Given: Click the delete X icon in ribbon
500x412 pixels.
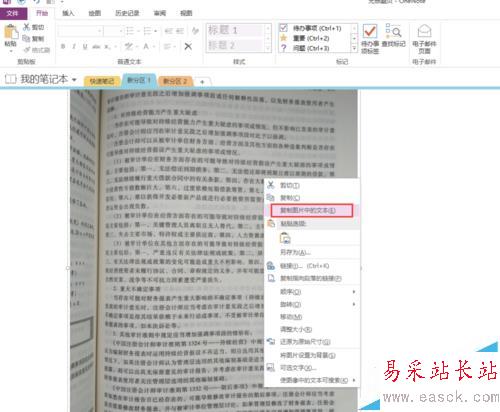Looking at the screenshot, I should 188,46.
